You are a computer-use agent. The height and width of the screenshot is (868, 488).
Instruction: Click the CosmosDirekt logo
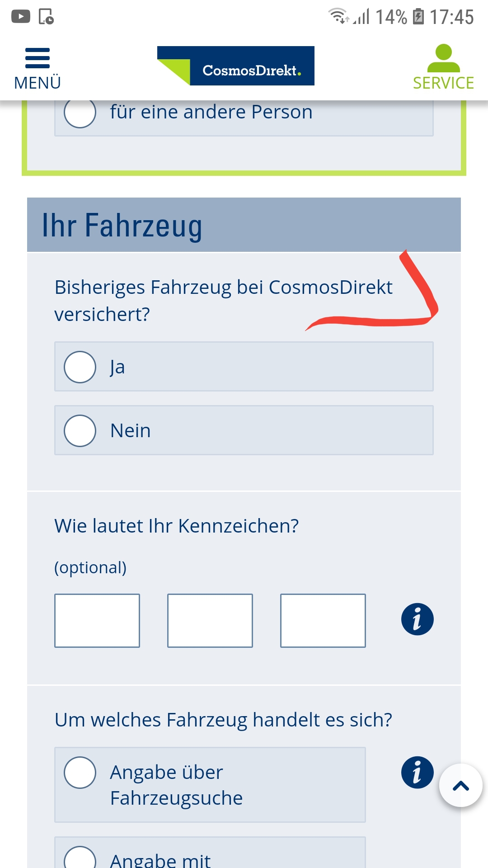236,66
